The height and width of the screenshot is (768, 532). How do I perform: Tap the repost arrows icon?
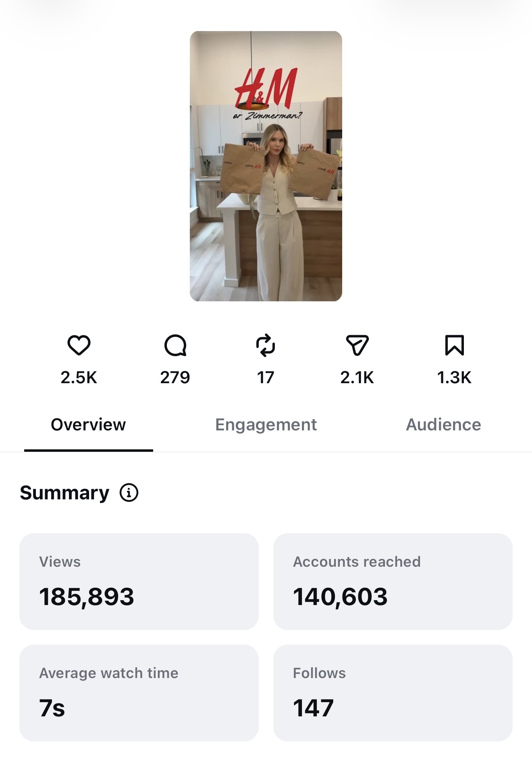[x=266, y=345]
